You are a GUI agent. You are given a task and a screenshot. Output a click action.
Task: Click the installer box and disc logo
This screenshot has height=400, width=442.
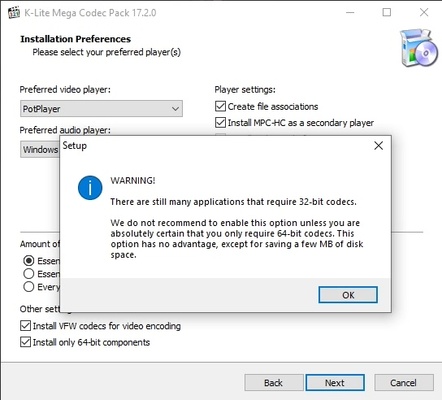[419, 47]
